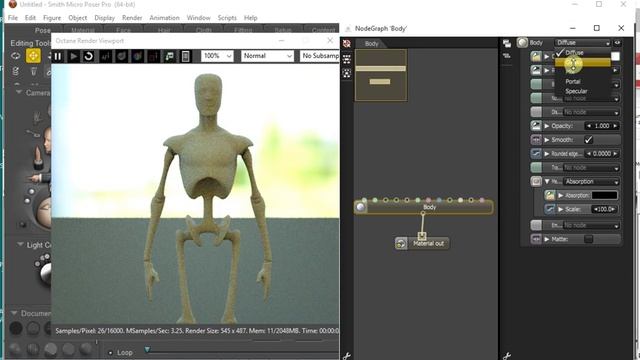Open the Displacement No node dropdown

591,112
